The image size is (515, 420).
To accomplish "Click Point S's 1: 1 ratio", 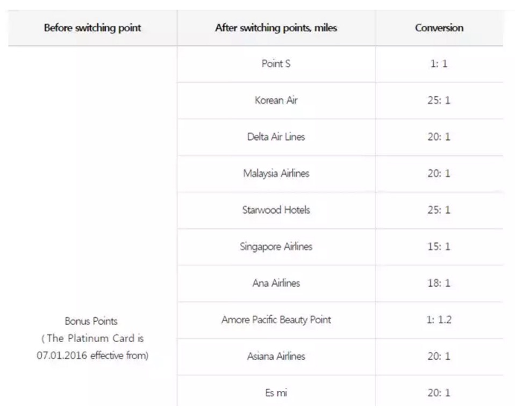I will (x=439, y=64).
